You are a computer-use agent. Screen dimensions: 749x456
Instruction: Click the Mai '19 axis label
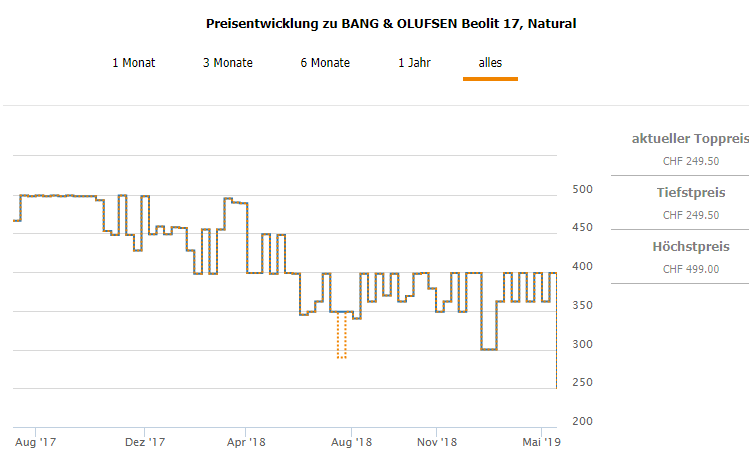coord(540,441)
